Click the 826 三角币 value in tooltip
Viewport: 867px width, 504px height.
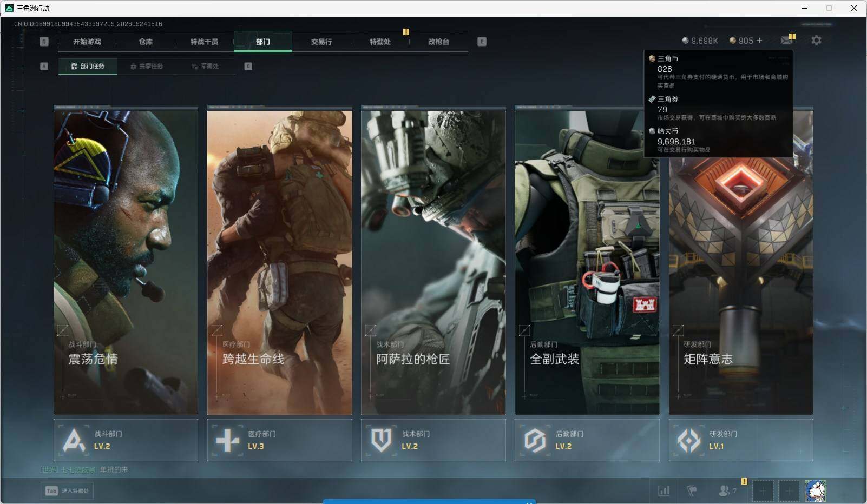pos(665,69)
